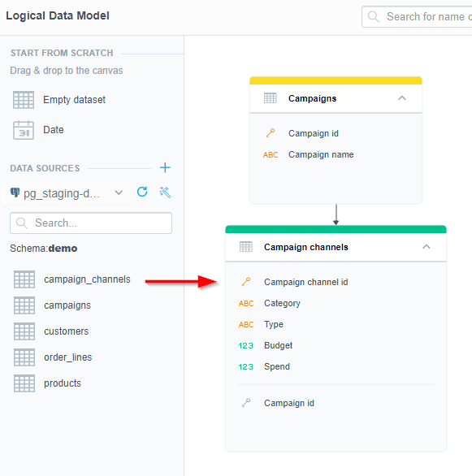Click the 123 icon beside Budget
The height and width of the screenshot is (476, 472).
click(246, 345)
